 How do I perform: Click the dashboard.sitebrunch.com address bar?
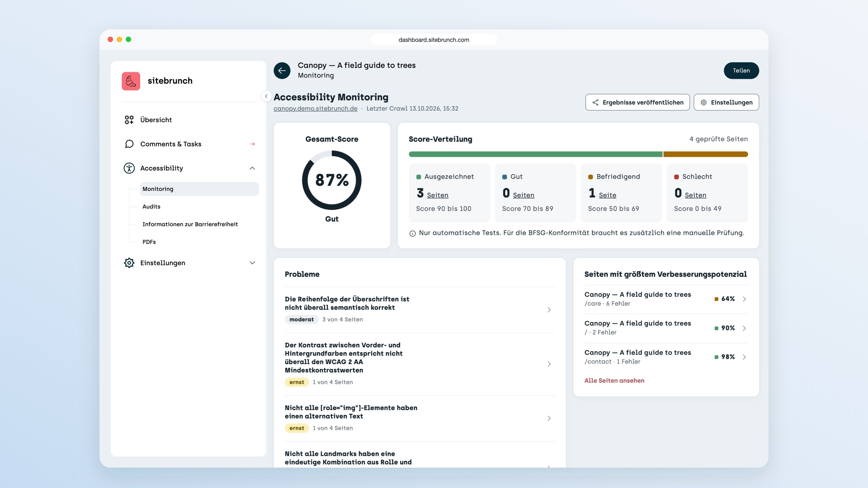point(434,40)
